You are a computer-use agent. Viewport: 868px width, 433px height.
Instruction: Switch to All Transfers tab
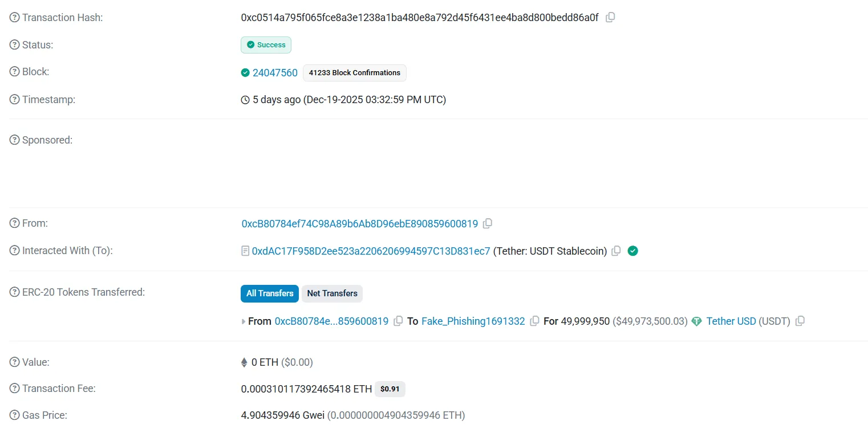(270, 293)
